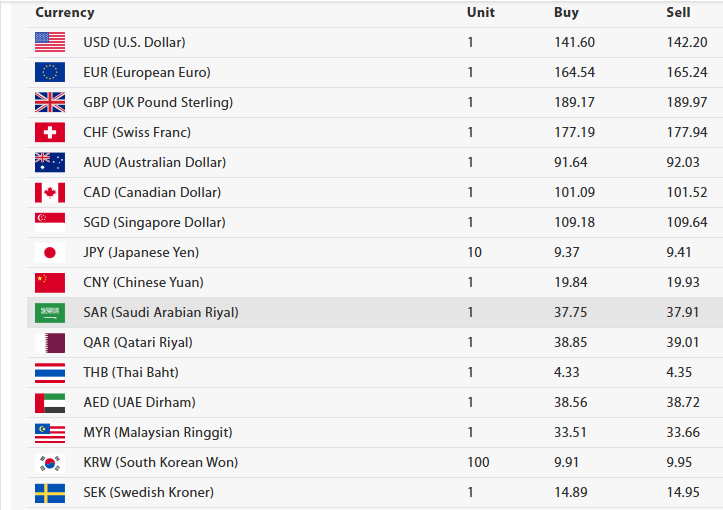The image size is (723, 510).
Task: Select the Swedish flag icon
Action: 49,492
